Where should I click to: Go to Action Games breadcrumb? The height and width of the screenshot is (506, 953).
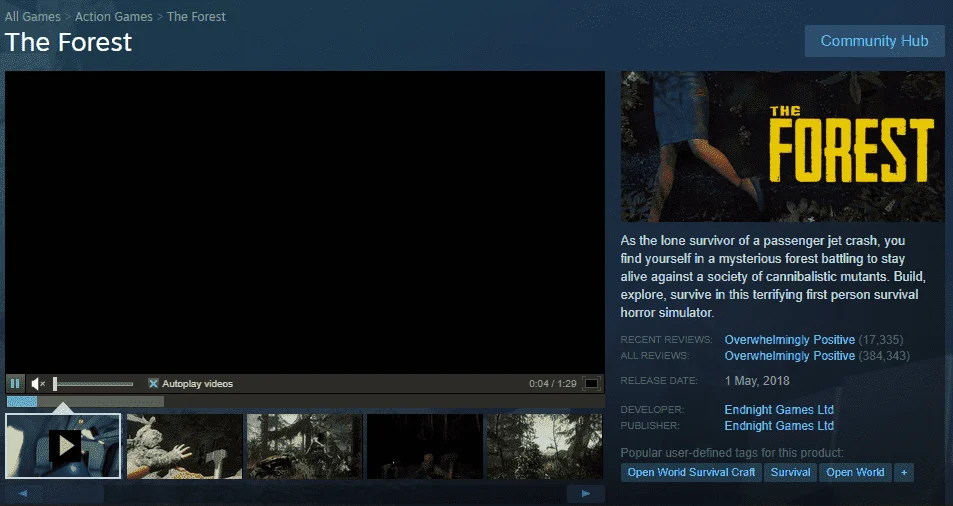[114, 16]
